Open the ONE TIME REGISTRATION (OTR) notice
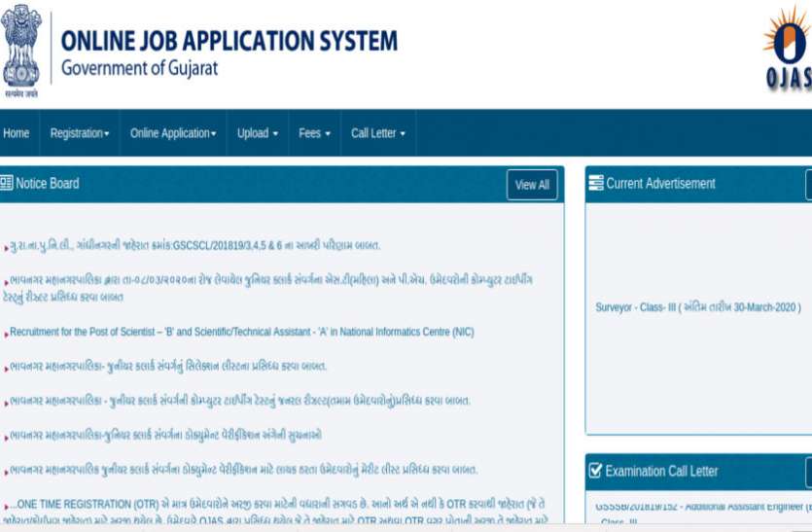812x532 pixels. coord(274,512)
